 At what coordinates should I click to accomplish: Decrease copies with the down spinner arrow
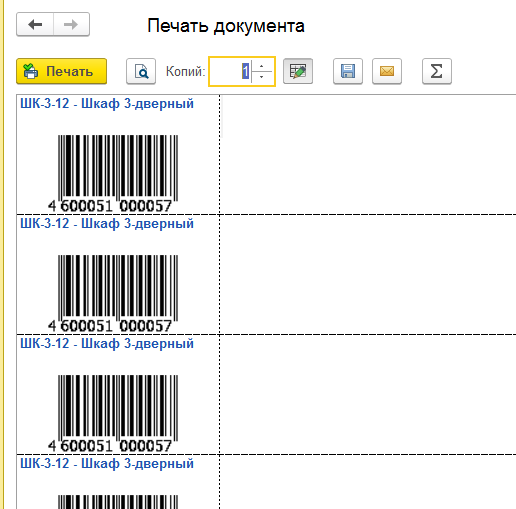(262, 77)
